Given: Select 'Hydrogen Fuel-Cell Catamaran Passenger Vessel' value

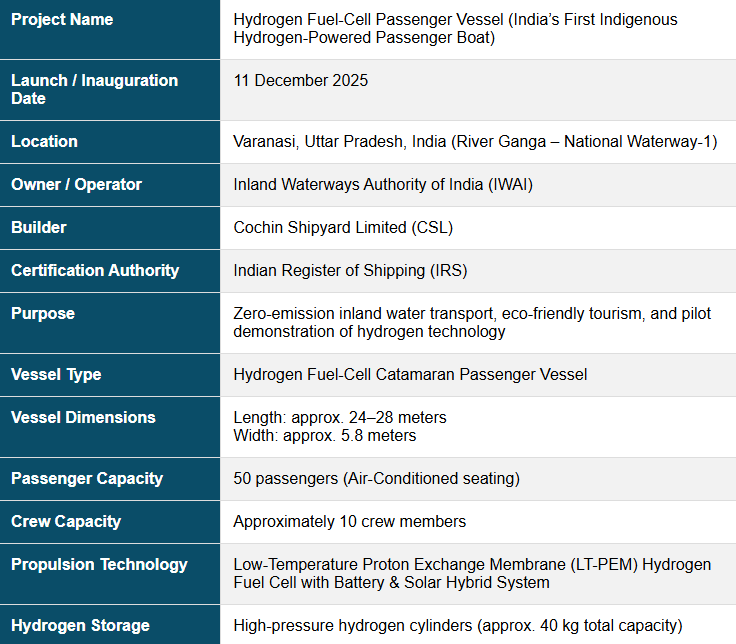Looking at the screenshot, I should 410,375.
